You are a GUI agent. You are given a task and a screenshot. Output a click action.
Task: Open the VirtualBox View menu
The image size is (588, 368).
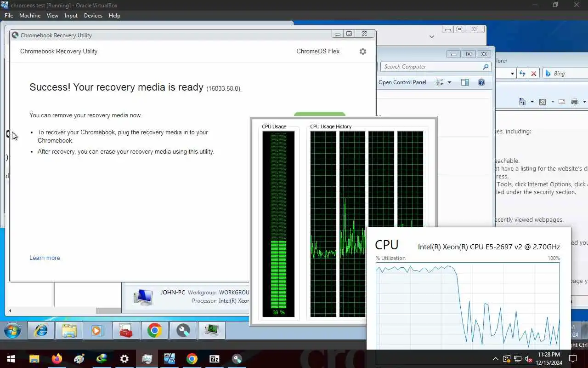pos(52,15)
